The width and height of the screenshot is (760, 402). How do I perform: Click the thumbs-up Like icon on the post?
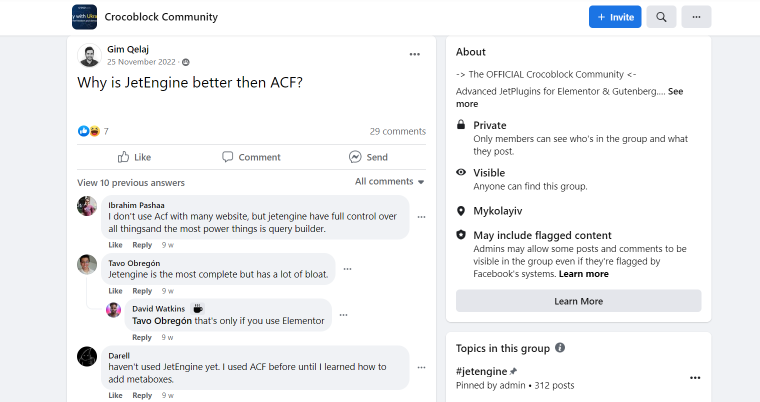click(124, 157)
